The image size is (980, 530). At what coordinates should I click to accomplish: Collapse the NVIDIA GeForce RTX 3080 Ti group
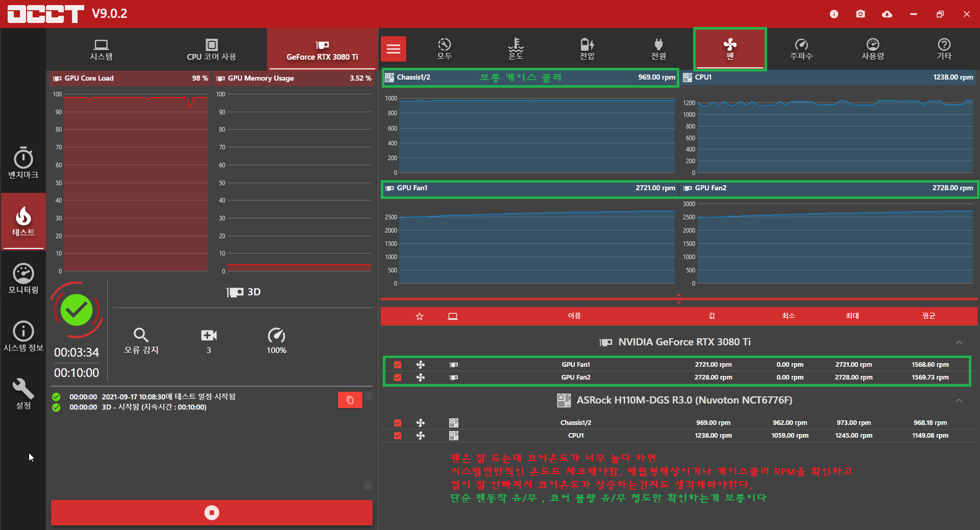959,342
